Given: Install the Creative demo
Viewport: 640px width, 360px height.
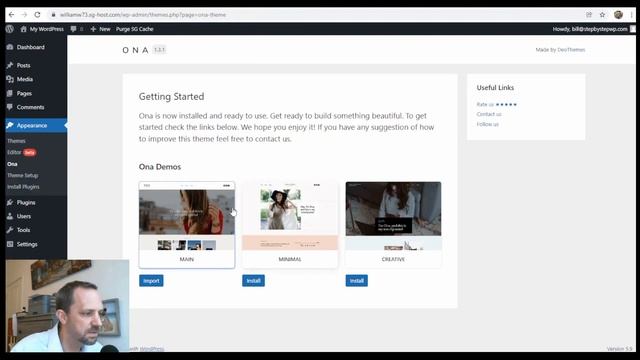Looking at the screenshot, I should click(357, 281).
